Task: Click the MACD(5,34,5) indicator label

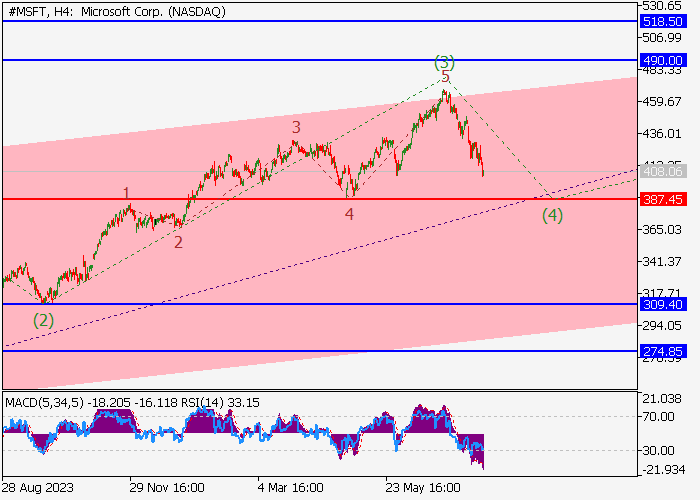Action: pyautogui.click(x=44, y=403)
